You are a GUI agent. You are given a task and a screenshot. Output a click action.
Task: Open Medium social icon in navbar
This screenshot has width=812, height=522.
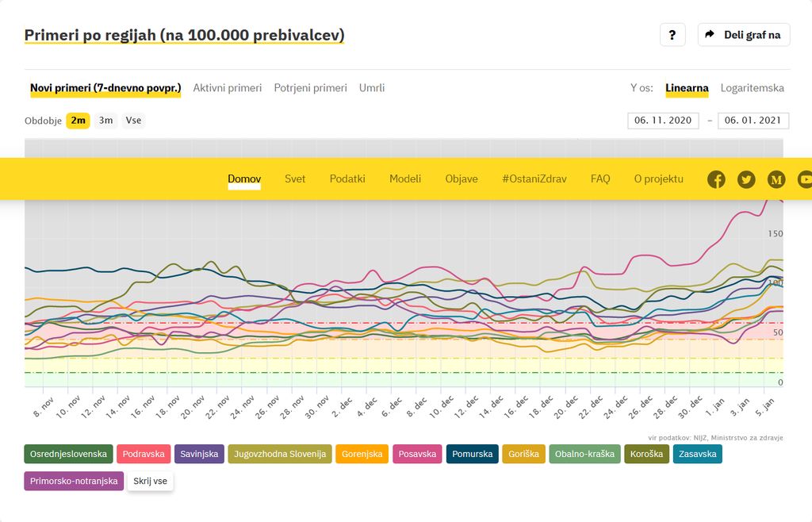(776, 179)
